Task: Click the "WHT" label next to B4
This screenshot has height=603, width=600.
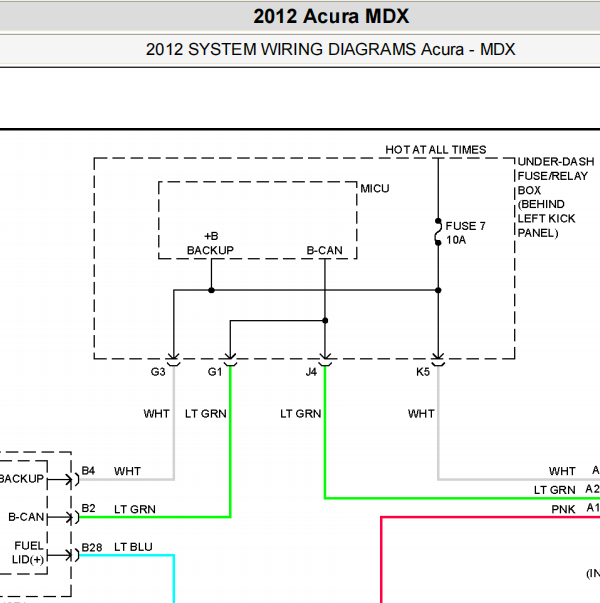Action: pyautogui.click(x=127, y=471)
